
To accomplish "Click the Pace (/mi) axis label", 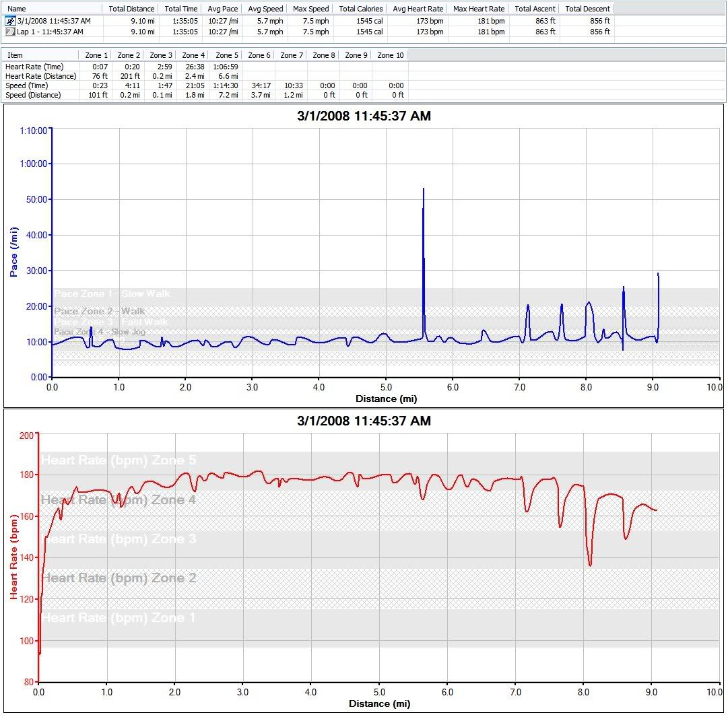I will (x=13, y=253).
